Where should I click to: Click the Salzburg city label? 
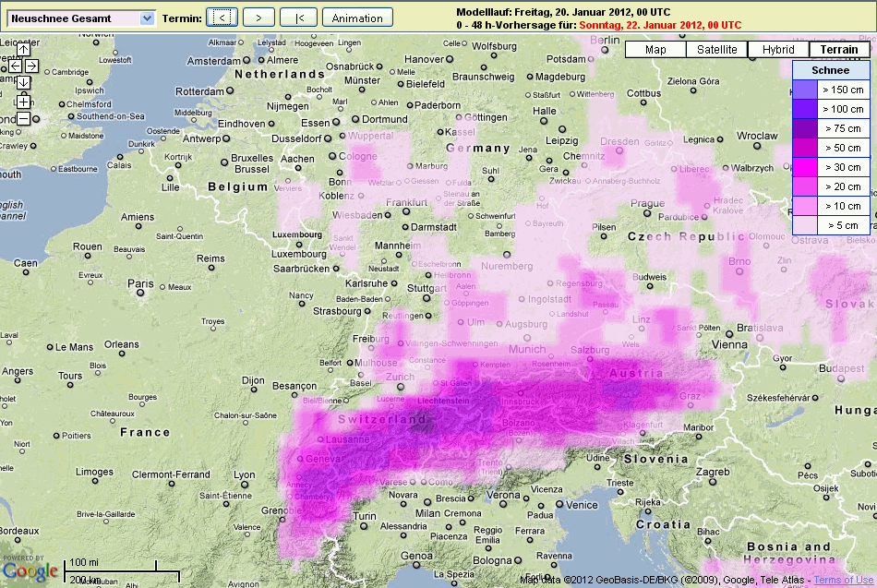click(590, 350)
